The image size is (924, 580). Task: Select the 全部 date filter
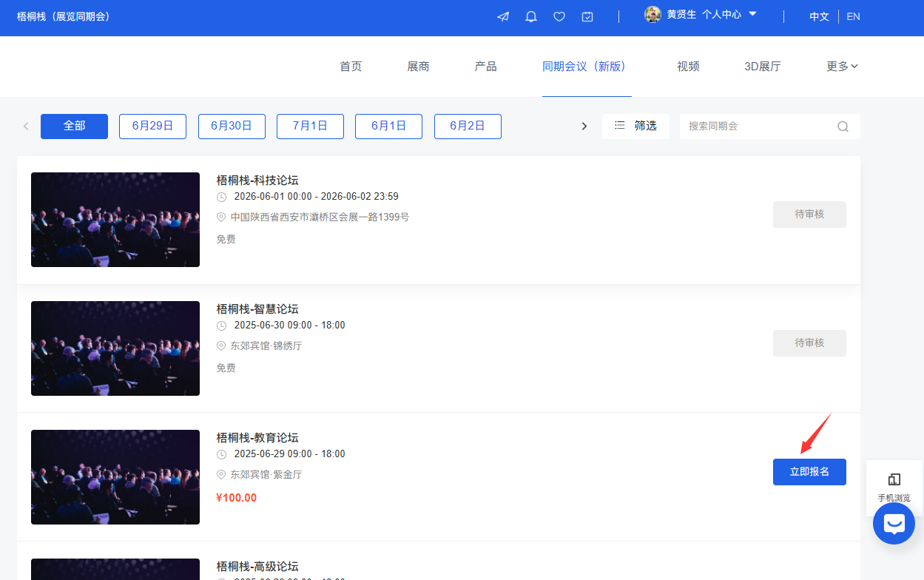point(74,127)
